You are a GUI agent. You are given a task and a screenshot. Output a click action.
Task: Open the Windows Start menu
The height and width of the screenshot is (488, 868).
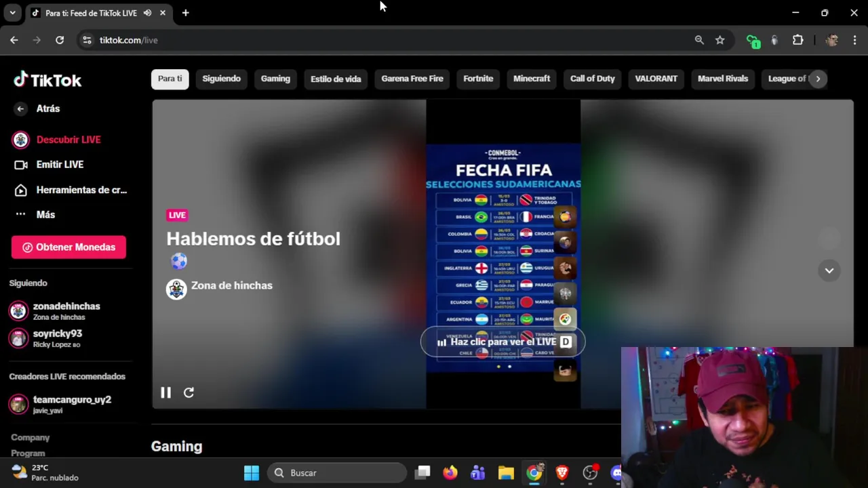click(x=252, y=473)
